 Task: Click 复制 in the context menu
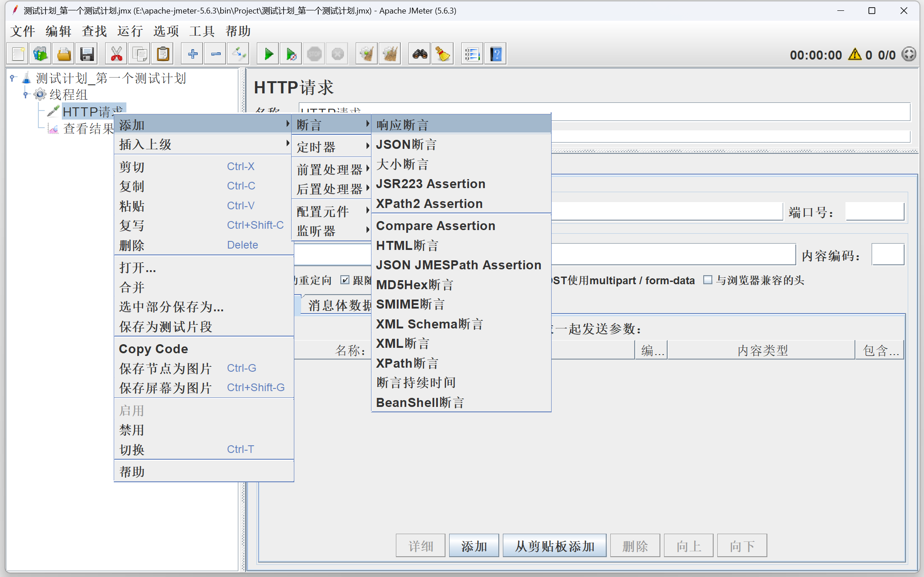point(204,186)
